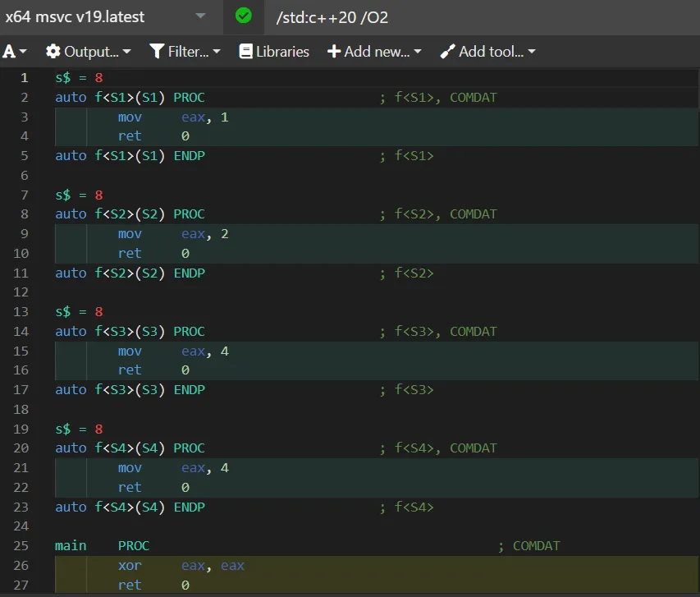Click the Add new plus icon
Viewport: 700px width, 597px height.
(334, 52)
